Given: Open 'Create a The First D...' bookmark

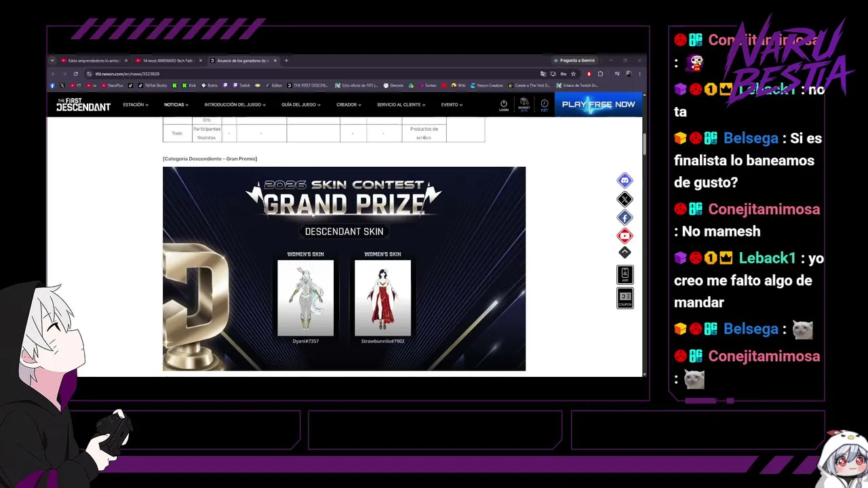Looking at the screenshot, I should 530,85.
